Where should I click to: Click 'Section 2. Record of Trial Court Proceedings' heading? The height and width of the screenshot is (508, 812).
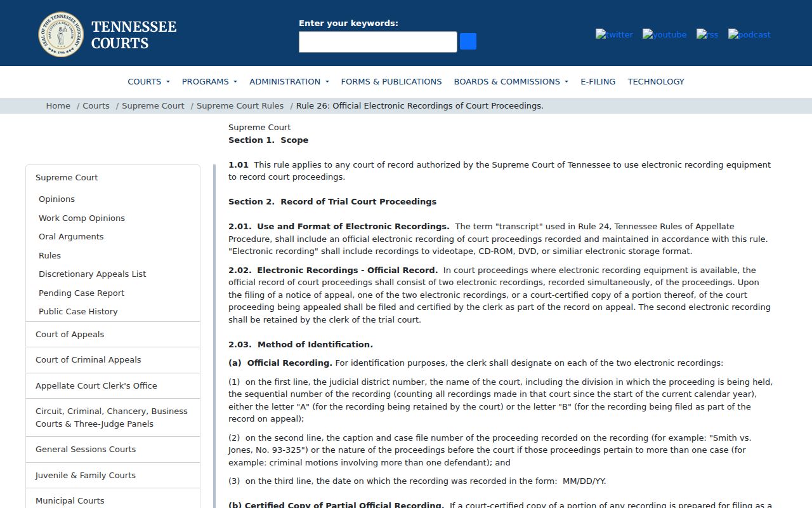tap(332, 201)
